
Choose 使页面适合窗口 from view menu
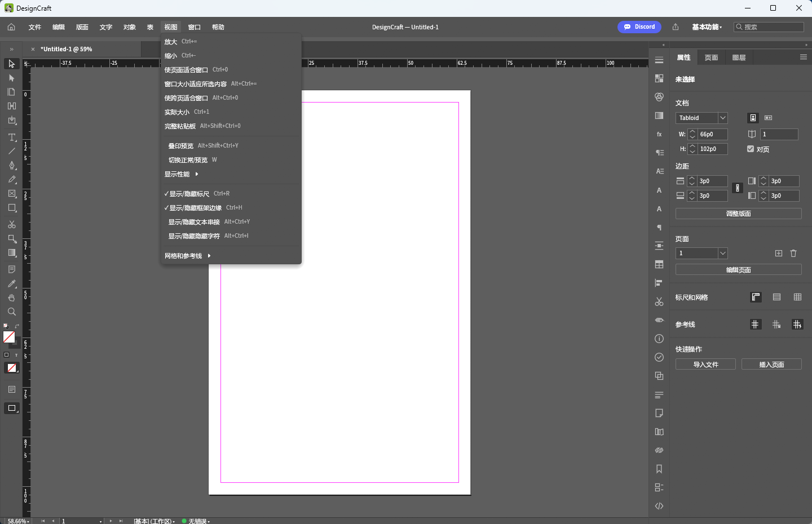(231, 69)
